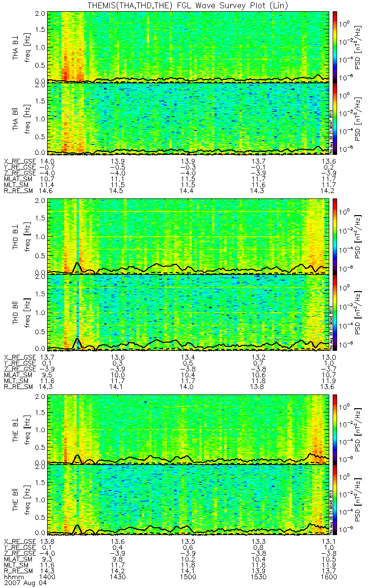Click the plot title 'THEMIS(THA,THD,THE) FGL Wave Survey Plot (Lin)'
368x588 pixels.
188,5
